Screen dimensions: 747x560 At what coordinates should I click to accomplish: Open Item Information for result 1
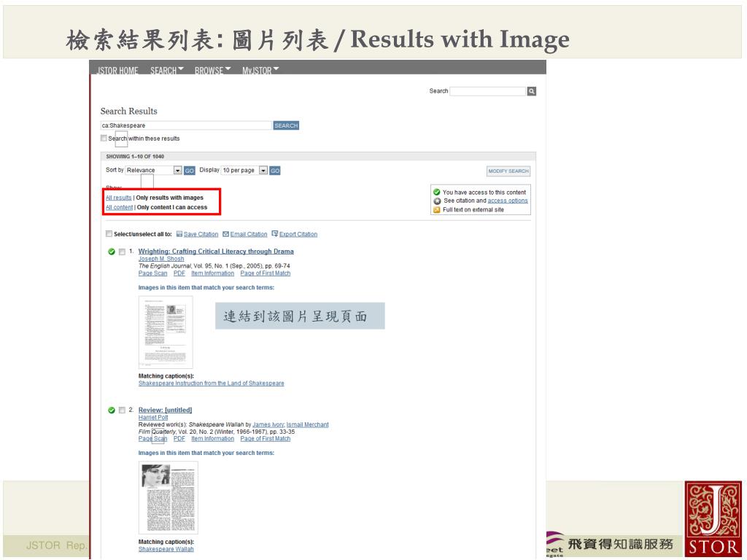point(212,273)
